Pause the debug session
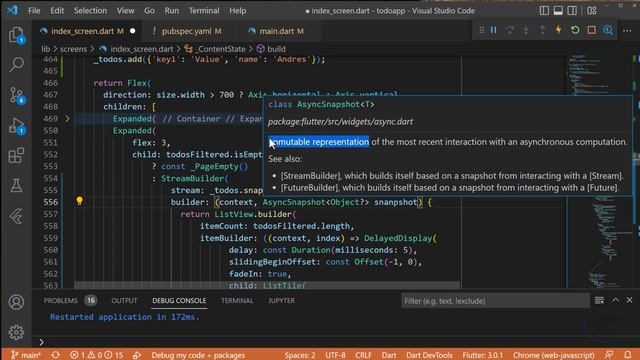The image size is (640, 360). tap(493, 30)
